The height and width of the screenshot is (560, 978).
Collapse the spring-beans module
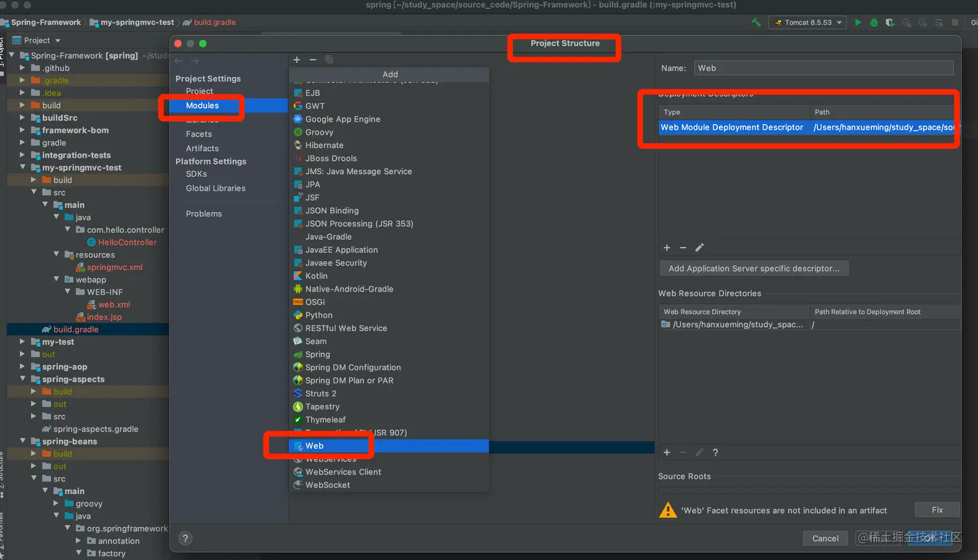click(x=23, y=442)
